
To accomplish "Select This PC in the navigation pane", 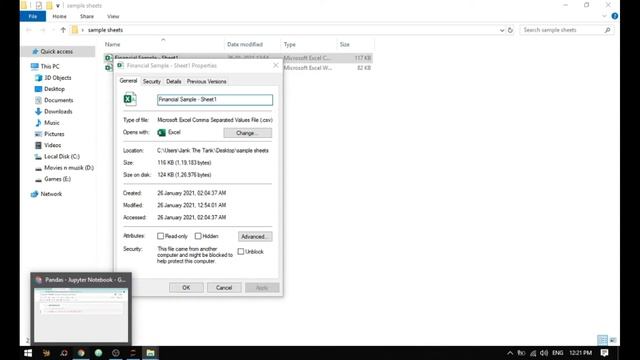I will 50,66.
